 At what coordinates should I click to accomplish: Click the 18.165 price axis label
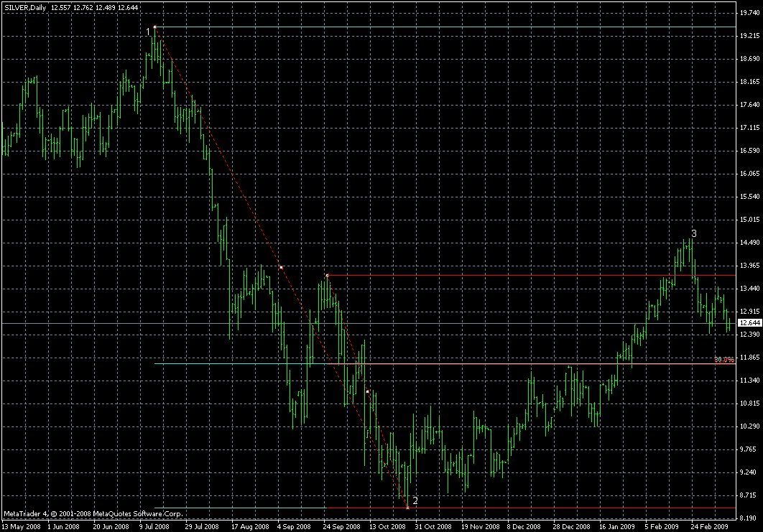tap(749, 82)
